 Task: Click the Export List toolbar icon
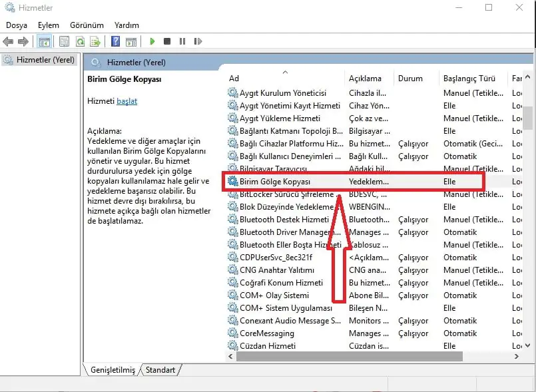point(95,41)
